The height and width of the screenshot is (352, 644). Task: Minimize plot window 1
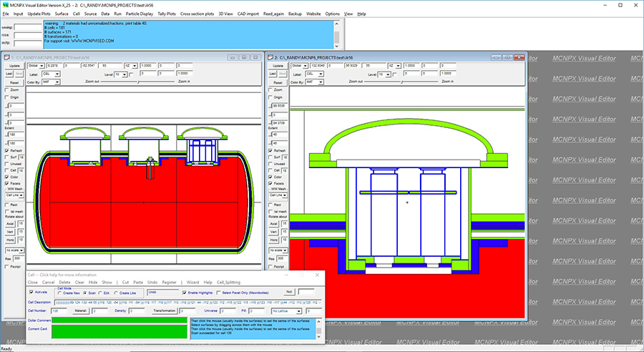pos(232,57)
